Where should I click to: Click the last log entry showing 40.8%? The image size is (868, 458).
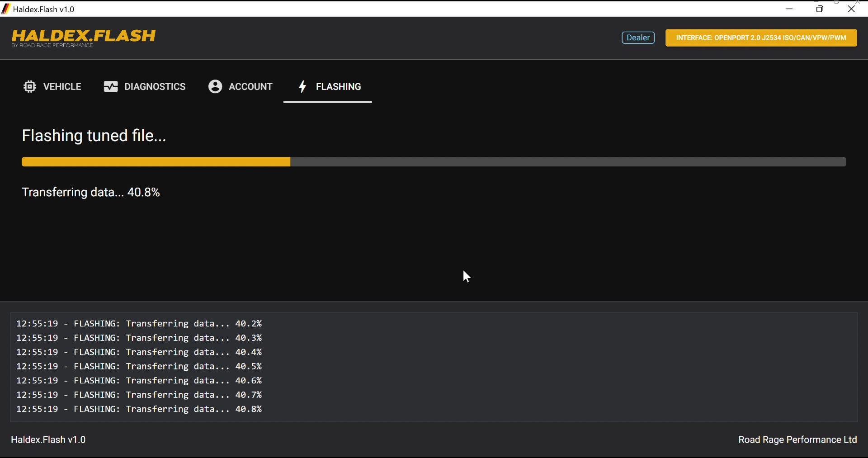pos(139,409)
